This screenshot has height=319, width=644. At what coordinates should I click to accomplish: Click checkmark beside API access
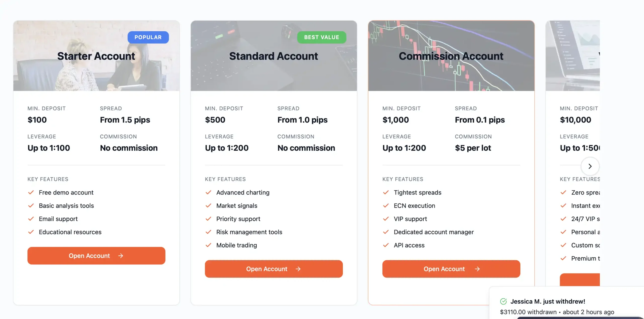tap(386, 245)
